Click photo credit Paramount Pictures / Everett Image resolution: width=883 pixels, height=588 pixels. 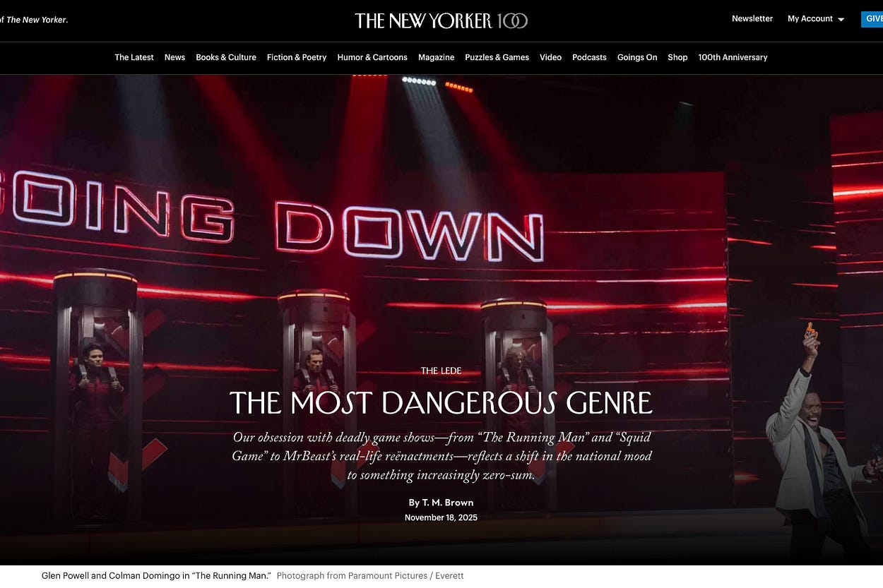click(x=370, y=576)
